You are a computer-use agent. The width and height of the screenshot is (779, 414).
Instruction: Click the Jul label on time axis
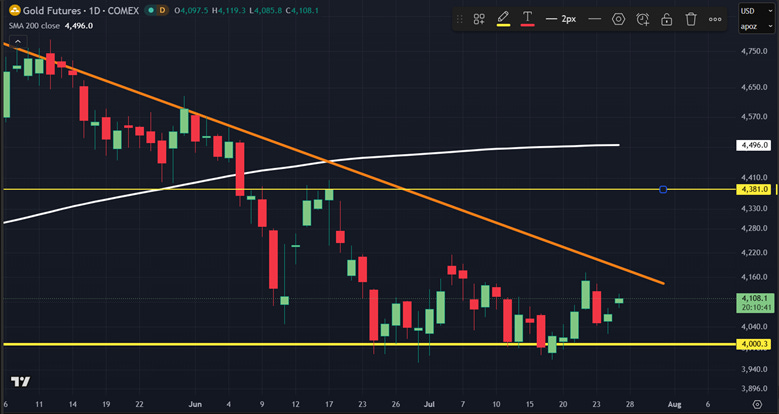click(429, 405)
